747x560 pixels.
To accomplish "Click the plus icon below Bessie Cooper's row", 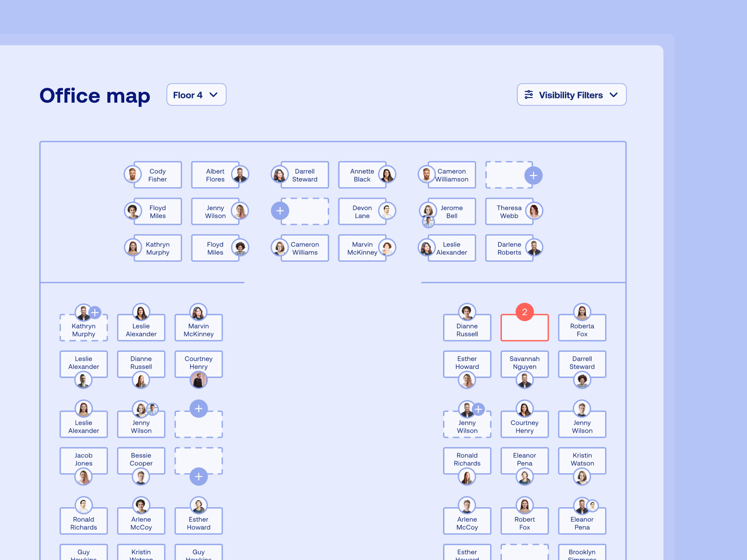I will tap(198, 476).
